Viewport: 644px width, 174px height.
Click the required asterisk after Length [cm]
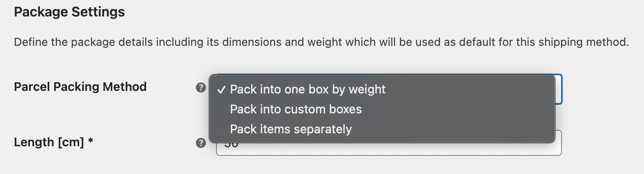91,142
